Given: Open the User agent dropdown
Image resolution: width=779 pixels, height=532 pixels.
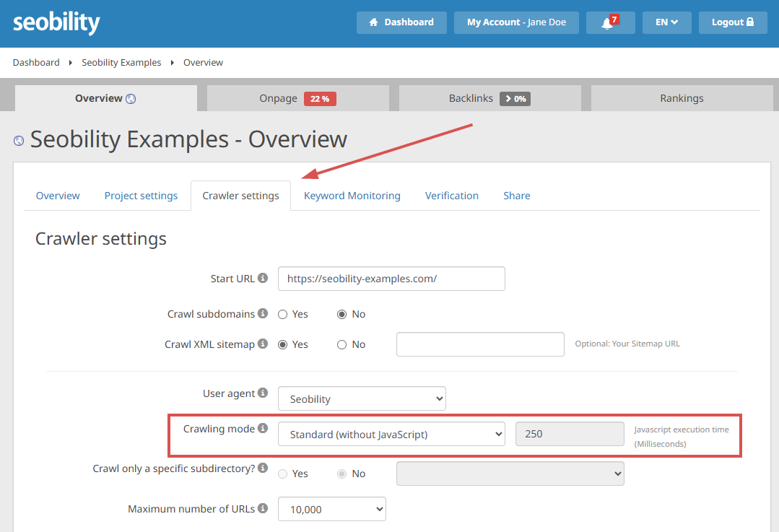Looking at the screenshot, I should [362, 399].
